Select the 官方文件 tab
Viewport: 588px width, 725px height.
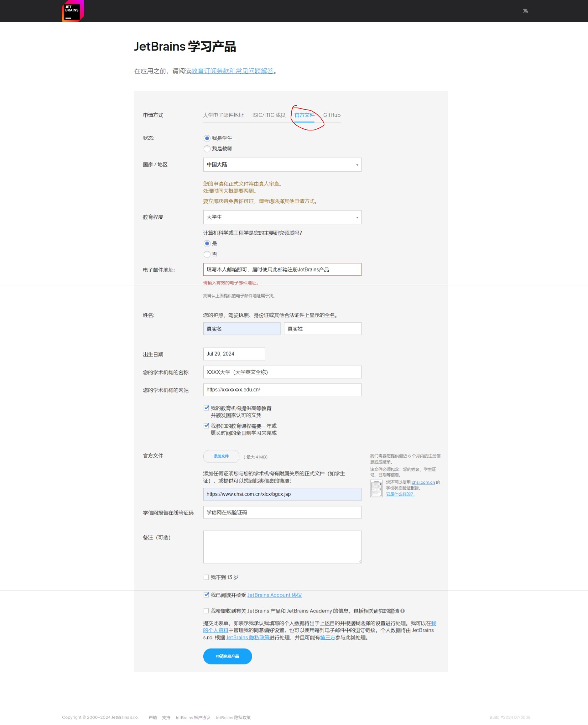click(x=304, y=115)
